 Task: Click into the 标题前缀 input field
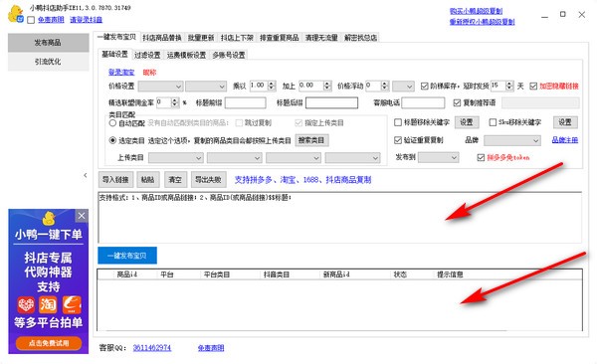(246, 102)
